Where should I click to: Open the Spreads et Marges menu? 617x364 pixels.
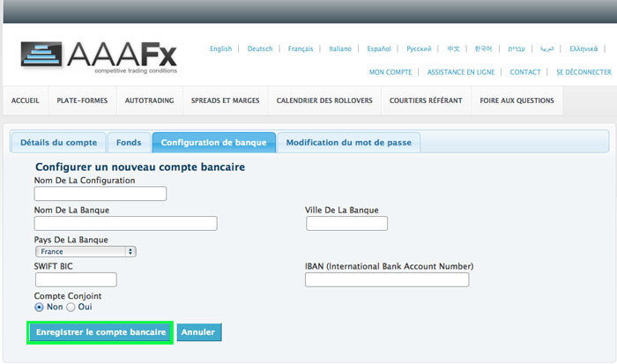[225, 100]
